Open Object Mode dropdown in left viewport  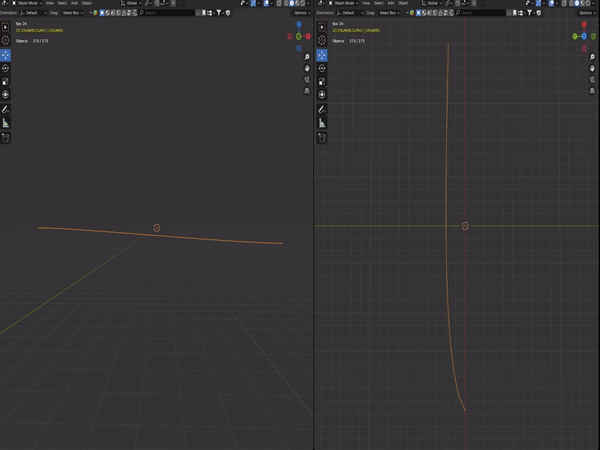coord(27,3)
